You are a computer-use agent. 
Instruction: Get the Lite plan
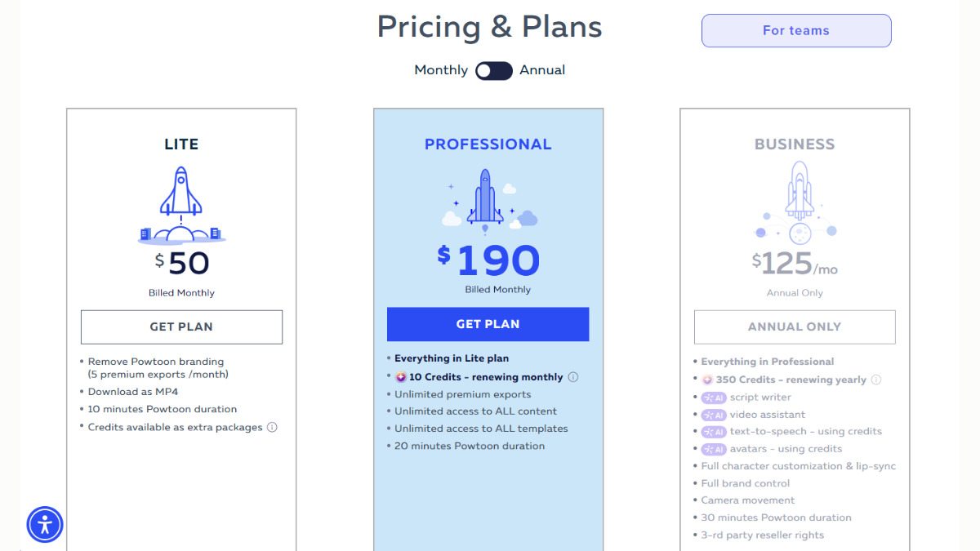[x=181, y=327]
